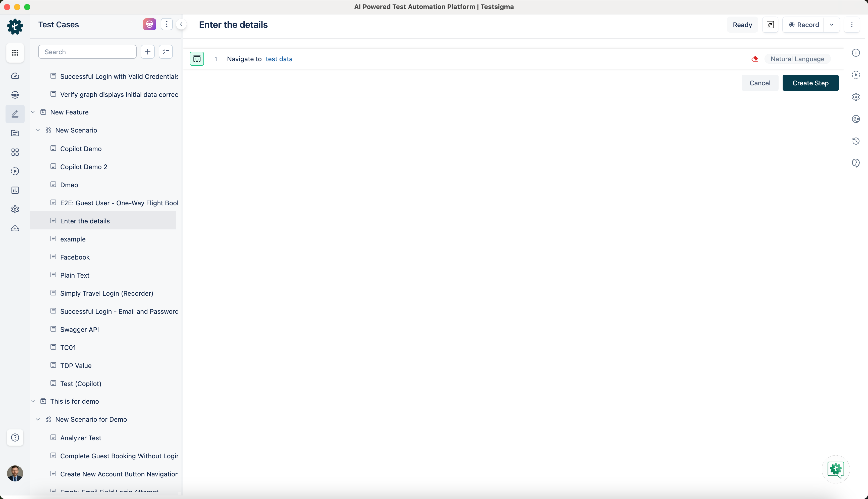Screen dimensions: 868x499
Task: Click the Create Step button
Action: click(x=810, y=83)
